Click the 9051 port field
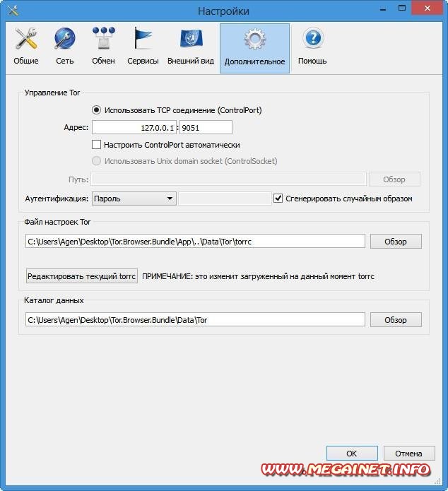The width and height of the screenshot is (448, 491). [206, 127]
